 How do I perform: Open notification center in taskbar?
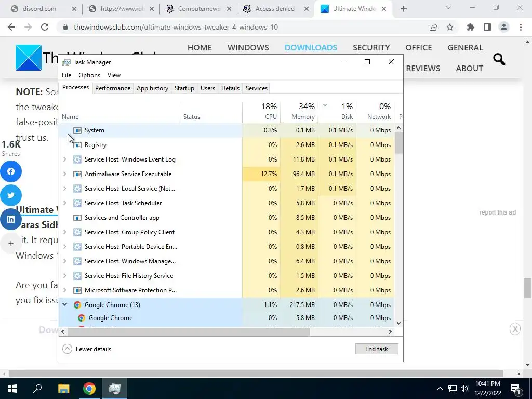click(x=515, y=389)
